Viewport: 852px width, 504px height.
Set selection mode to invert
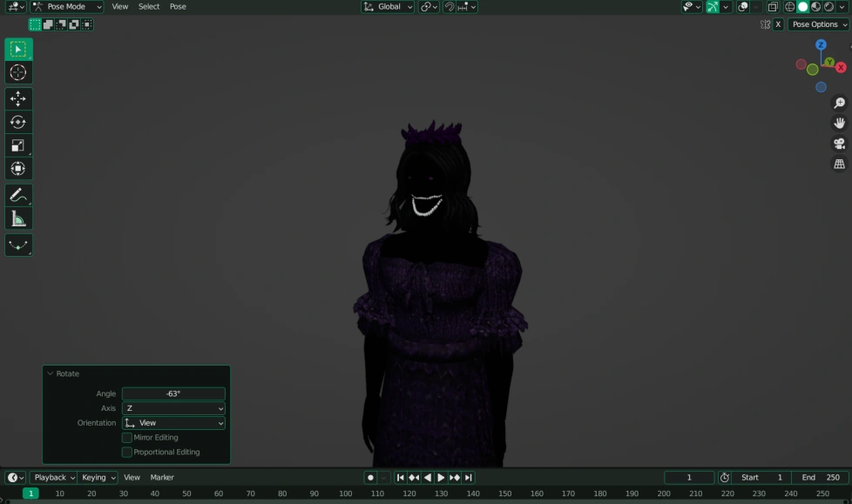tap(74, 24)
